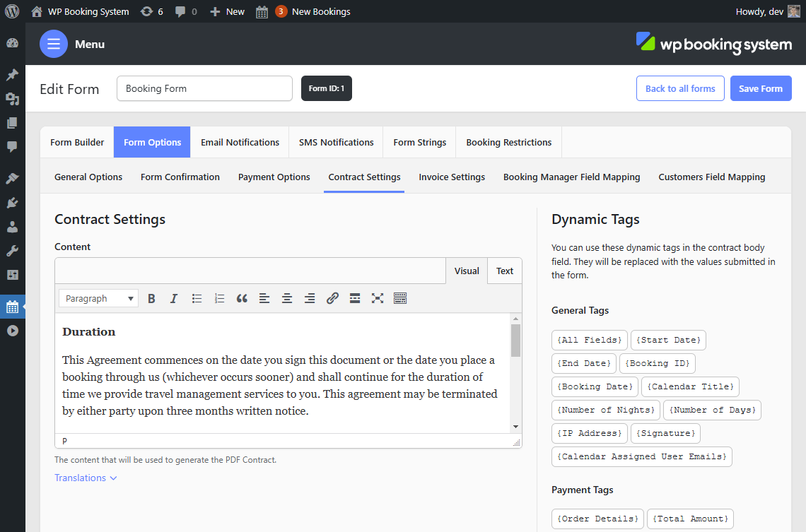Apply blockquote formatting
This screenshot has width=806, height=532.
click(x=242, y=298)
